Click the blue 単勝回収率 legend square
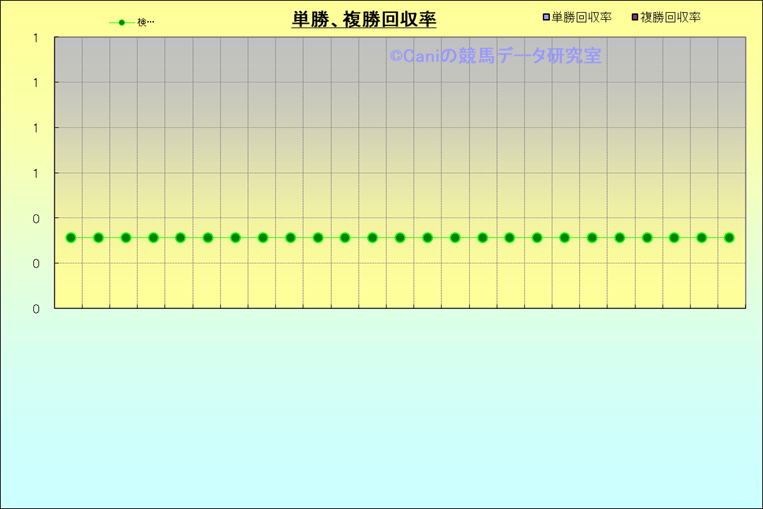The height and width of the screenshot is (509, 763). point(545,18)
